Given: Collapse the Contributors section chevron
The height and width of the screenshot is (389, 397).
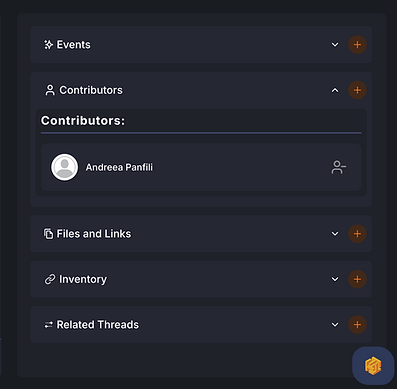Looking at the screenshot, I should 335,90.
